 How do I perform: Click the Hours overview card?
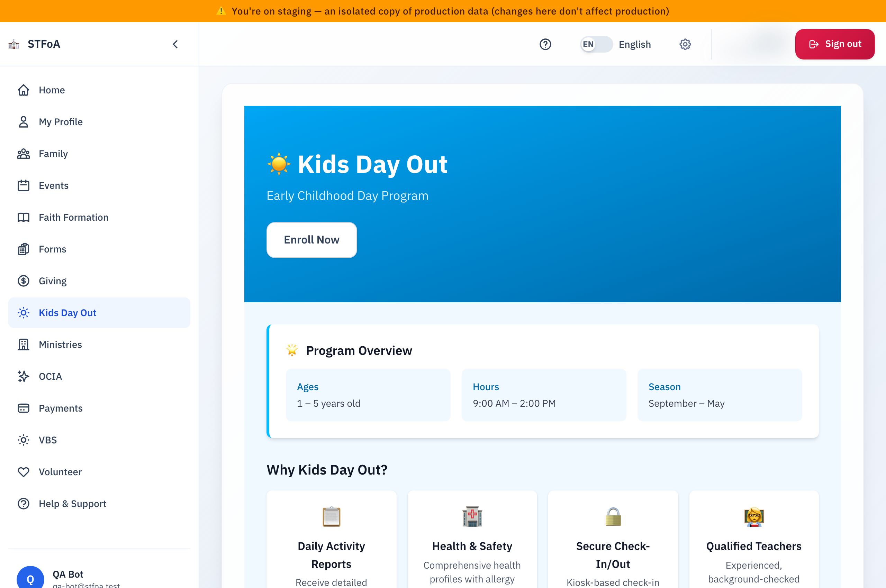coord(544,395)
